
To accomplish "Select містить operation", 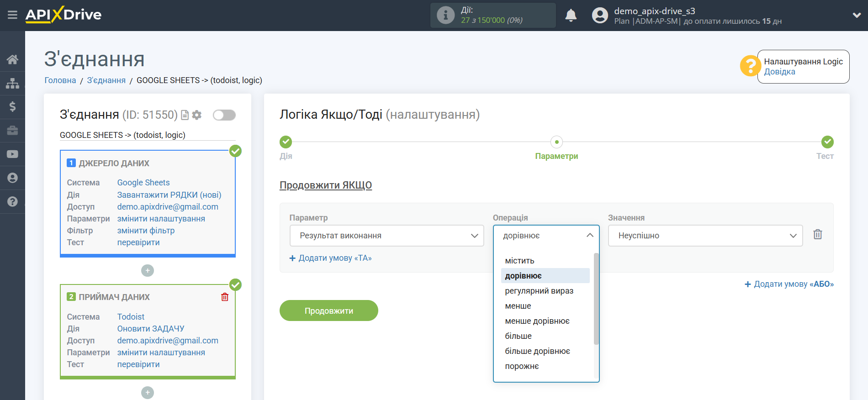I will (545, 261).
